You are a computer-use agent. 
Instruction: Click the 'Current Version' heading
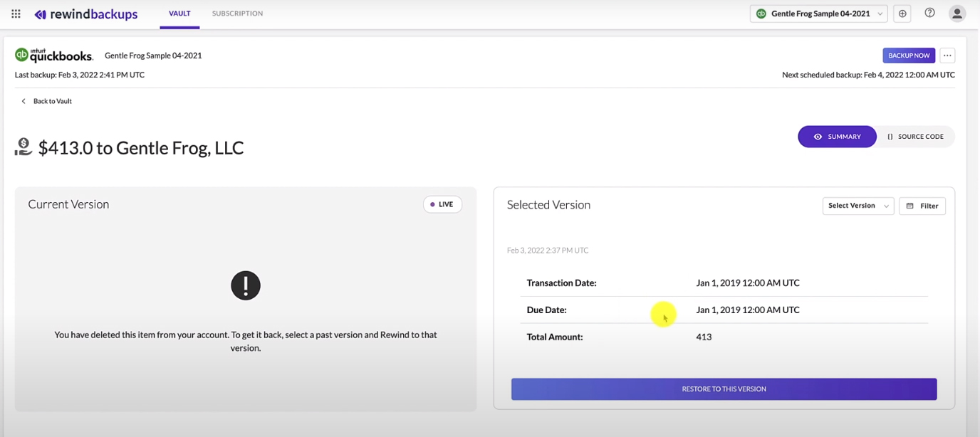point(68,204)
